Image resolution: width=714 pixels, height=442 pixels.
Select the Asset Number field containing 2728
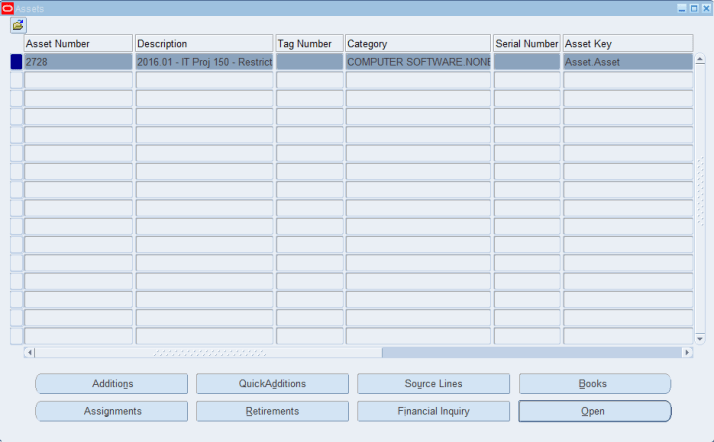[x=78, y=62]
